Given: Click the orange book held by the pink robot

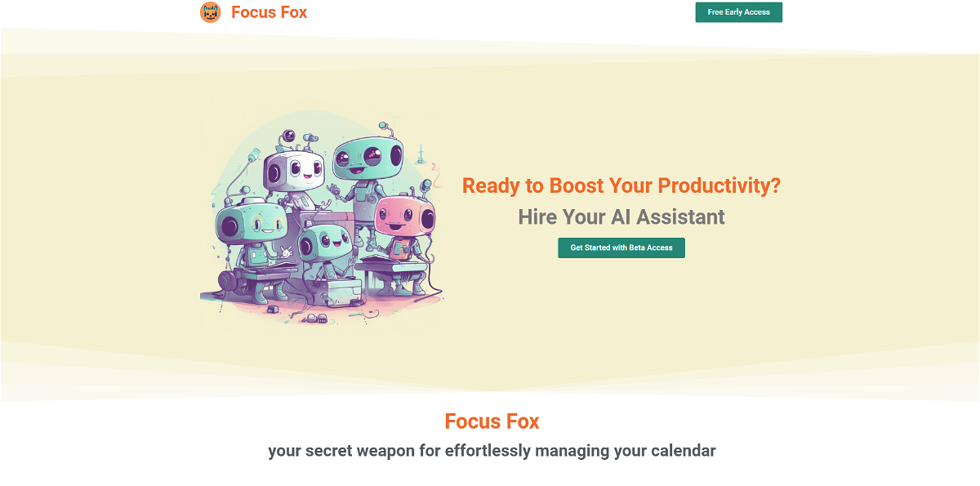Looking at the screenshot, I should (x=398, y=247).
